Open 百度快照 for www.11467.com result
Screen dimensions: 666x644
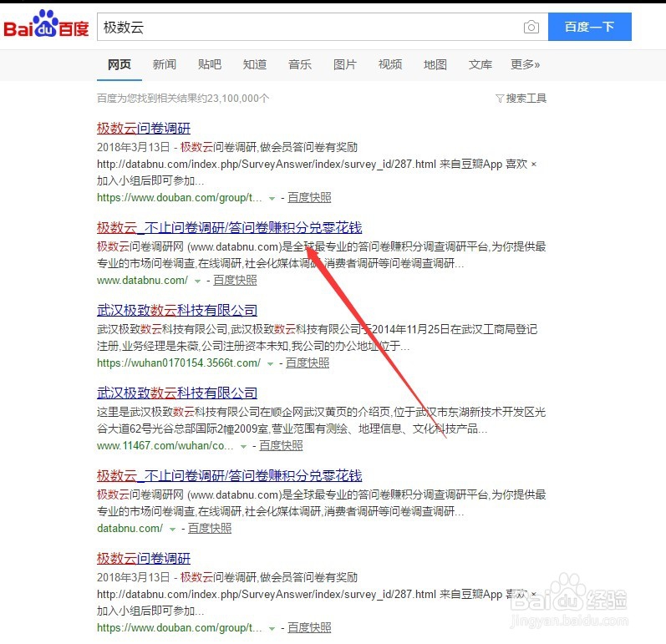[281, 446]
